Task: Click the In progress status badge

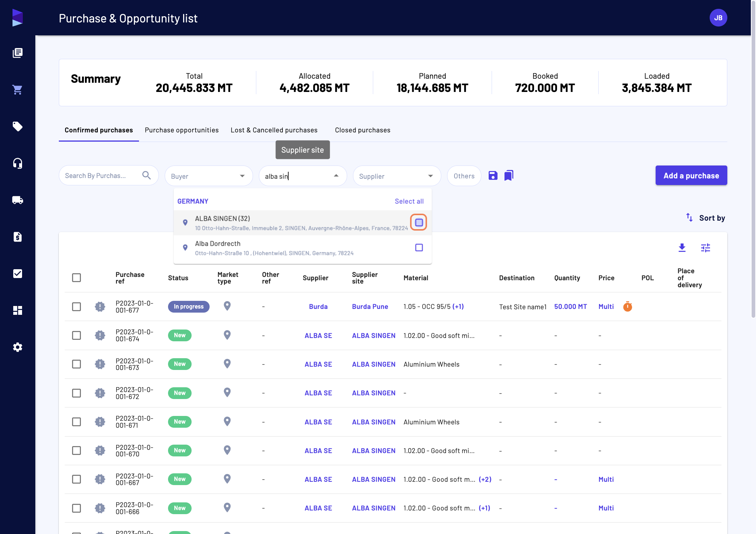Action: (188, 306)
